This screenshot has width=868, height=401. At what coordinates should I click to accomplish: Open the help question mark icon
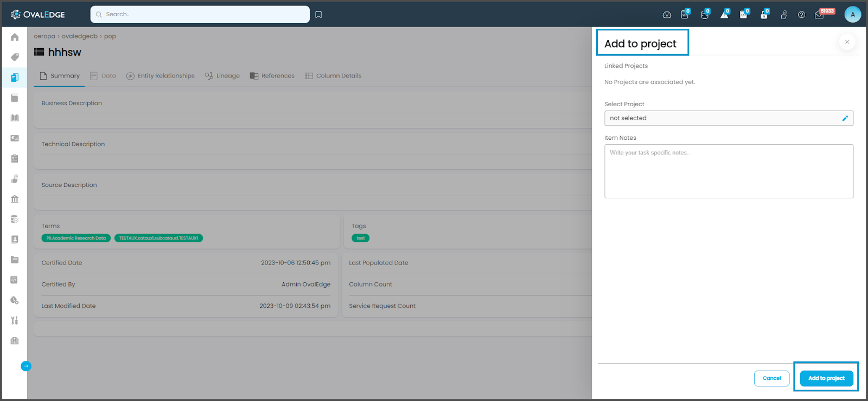click(801, 15)
